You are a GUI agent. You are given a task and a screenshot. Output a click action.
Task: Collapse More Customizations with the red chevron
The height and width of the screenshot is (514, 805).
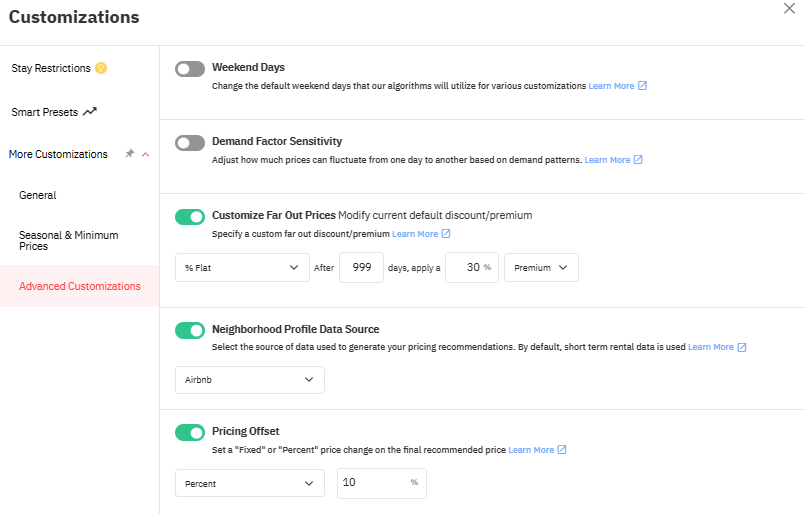click(x=146, y=154)
